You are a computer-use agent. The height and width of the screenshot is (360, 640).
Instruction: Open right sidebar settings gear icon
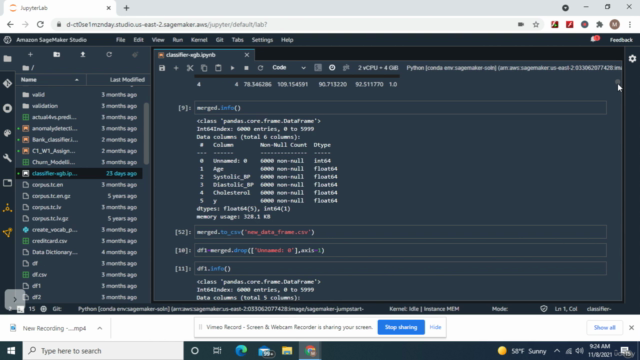tap(632, 59)
